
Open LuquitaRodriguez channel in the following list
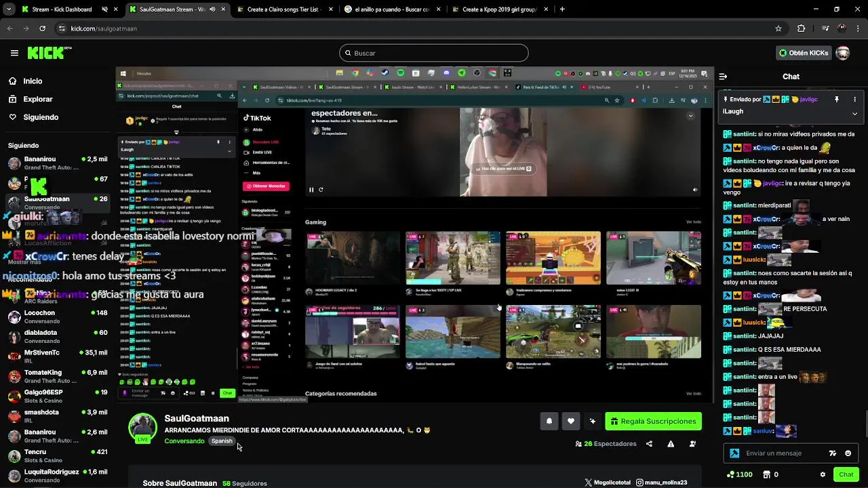(57, 476)
